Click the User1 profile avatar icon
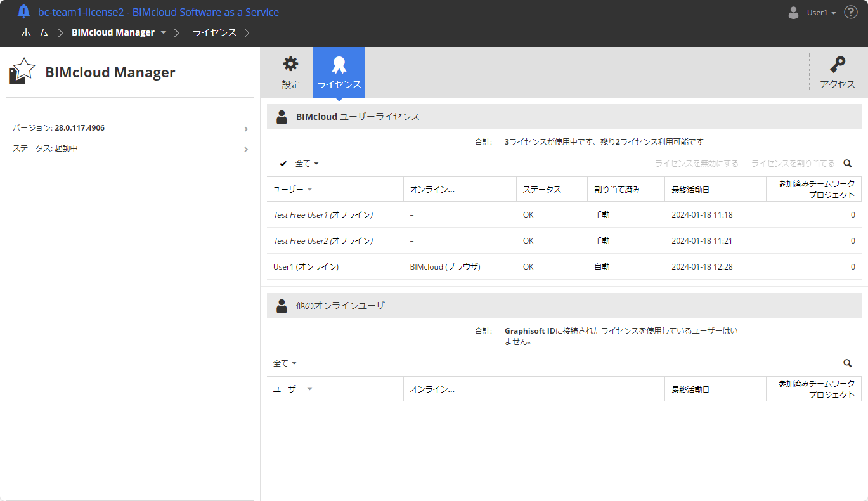This screenshot has height=501, width=868. 793,13
